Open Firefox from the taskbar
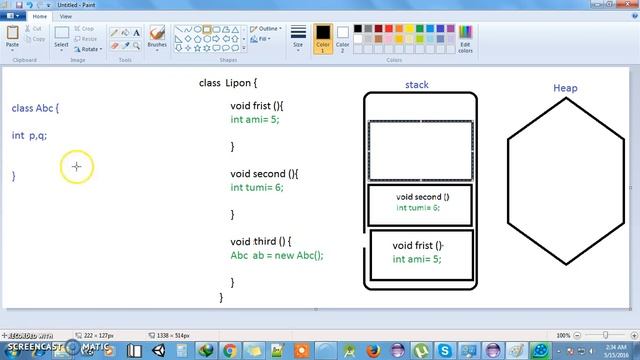This screenshot has height=360, width=640. point(373,350)
